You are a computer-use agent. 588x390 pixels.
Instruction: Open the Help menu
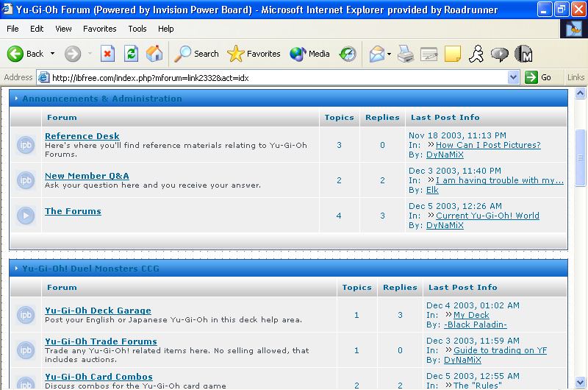pyautogui.click(x=166, y=29)
